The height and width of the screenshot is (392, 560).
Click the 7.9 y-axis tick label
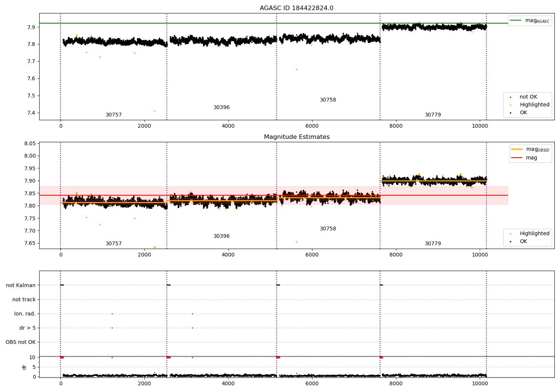pyautogui.click(x=31, y=27)
